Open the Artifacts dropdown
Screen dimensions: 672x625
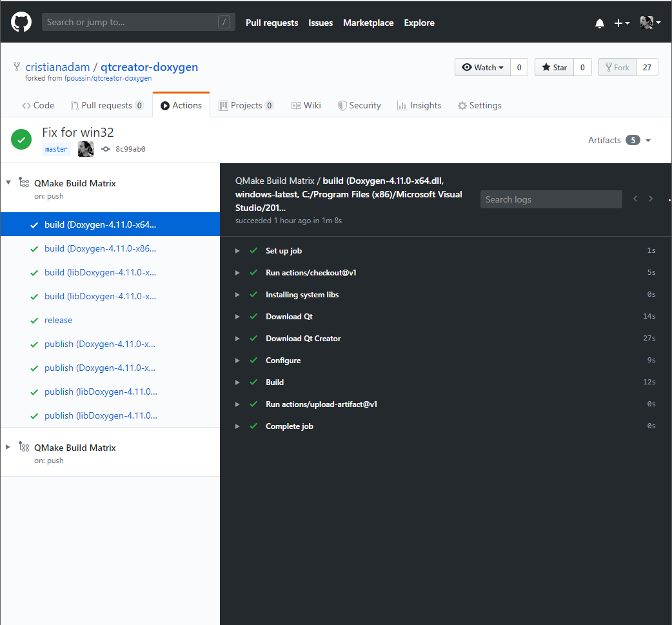coord(619,140)
